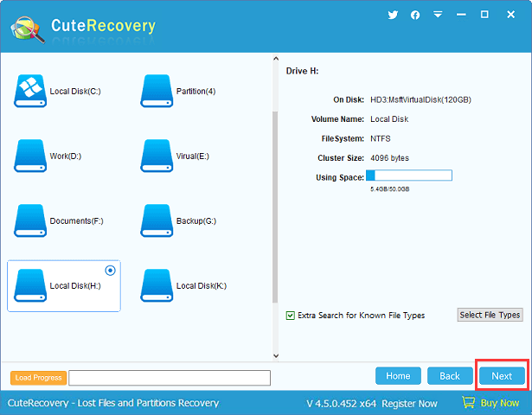Click the V 4.5.0.452 x64 version text

click(341, 404)
